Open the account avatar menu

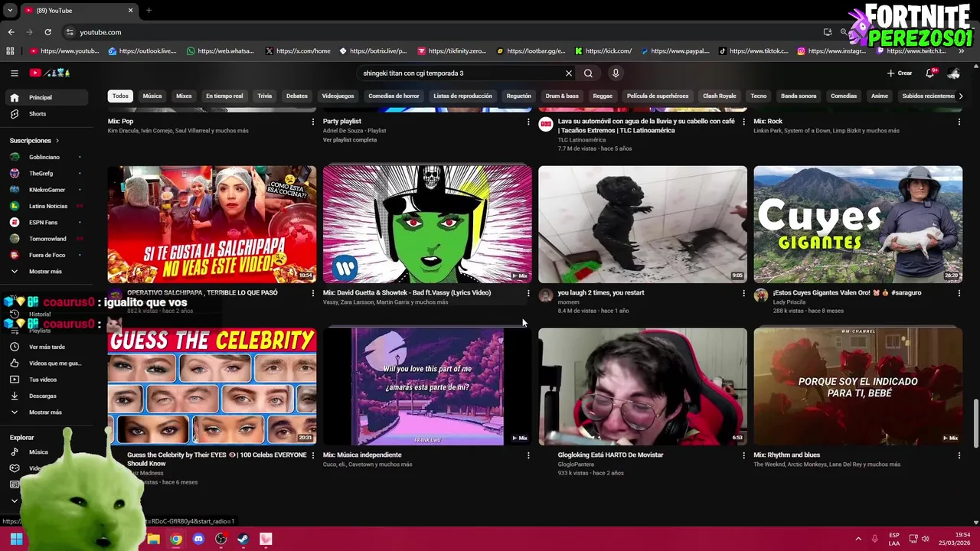(x=953, y=73)
